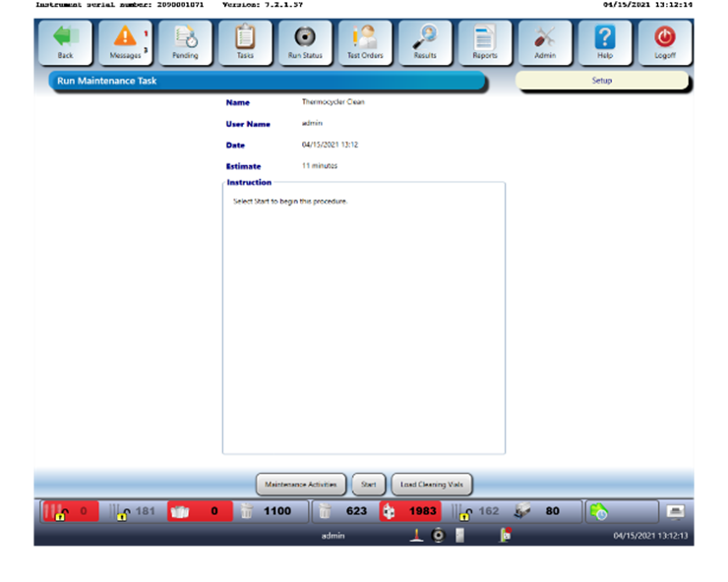Open the Pending list icon

tap(185, 38)
